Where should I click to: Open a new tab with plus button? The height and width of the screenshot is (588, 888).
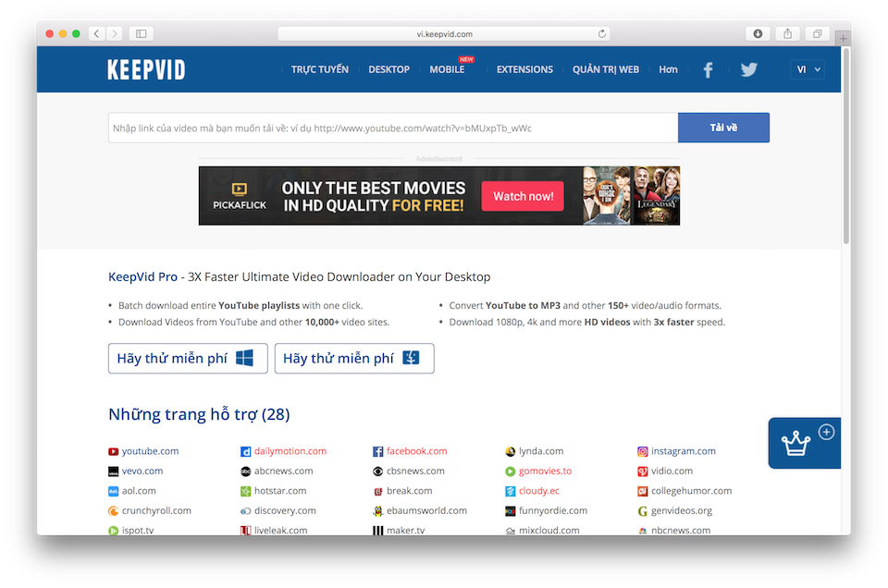point(843,39)
